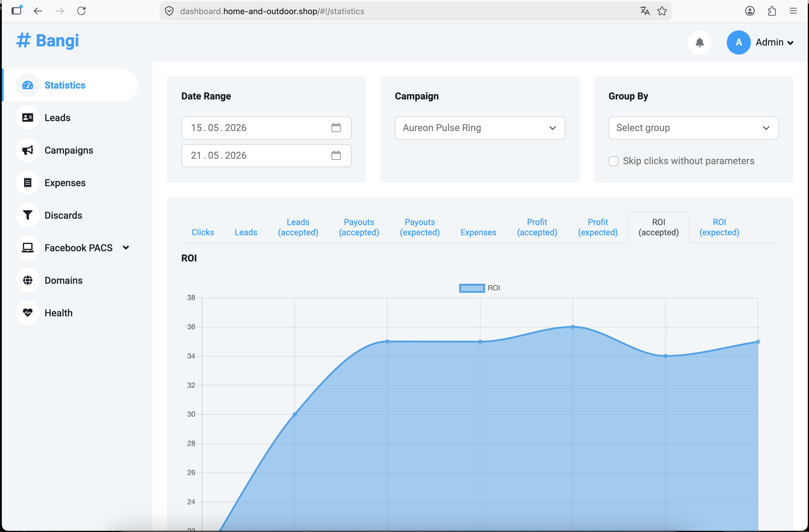This screenshot has height=532, width=809.
Task: Switch to the Leads (accepted) tab
Action: [x=298, y=227]
